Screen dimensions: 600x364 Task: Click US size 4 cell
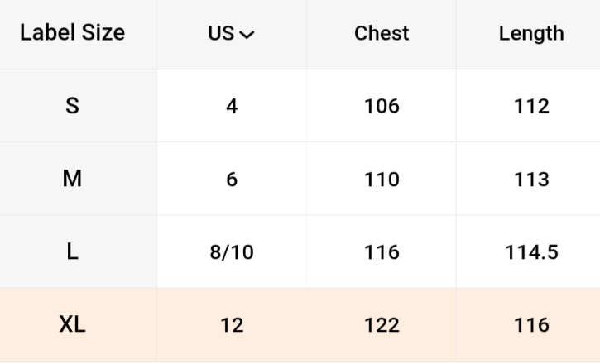click(x=232, y=106)
